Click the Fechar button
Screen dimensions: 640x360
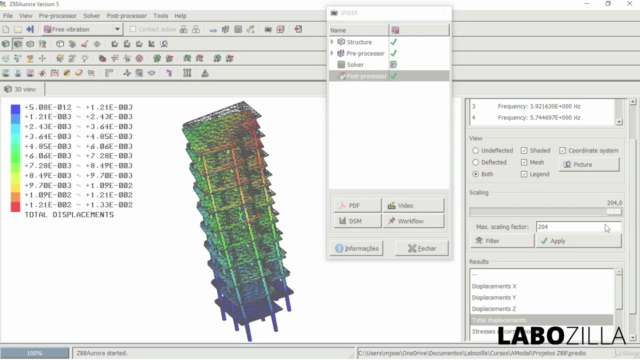tap(422, 248)
